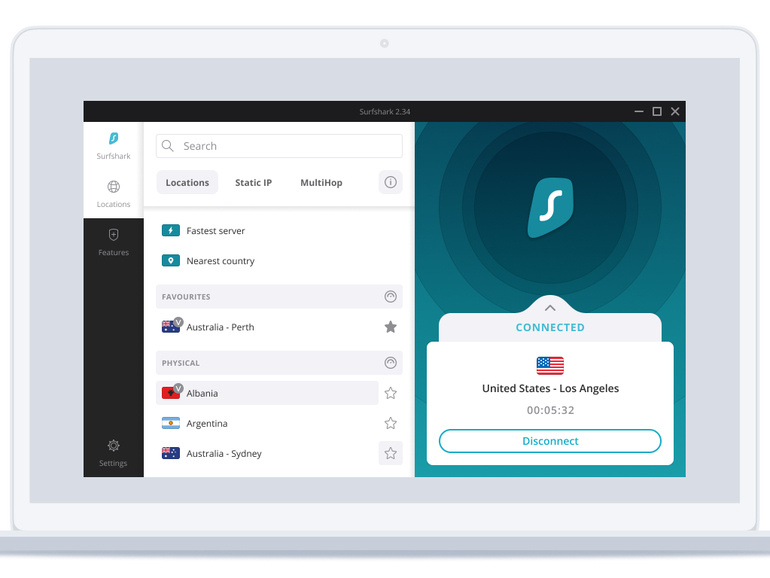Click the United States - Los Angeles text
The image size is (770, 578).
pyautogui.click(x=550, y=388)
